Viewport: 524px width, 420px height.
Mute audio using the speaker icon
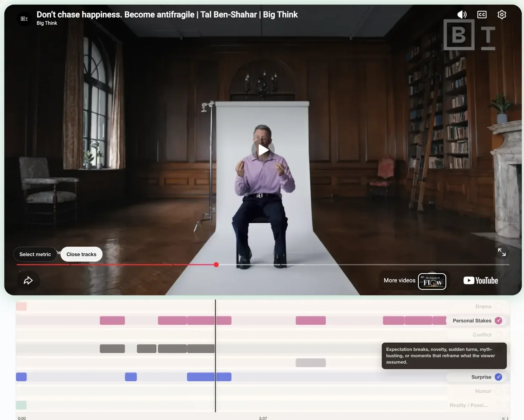(462, 14)
